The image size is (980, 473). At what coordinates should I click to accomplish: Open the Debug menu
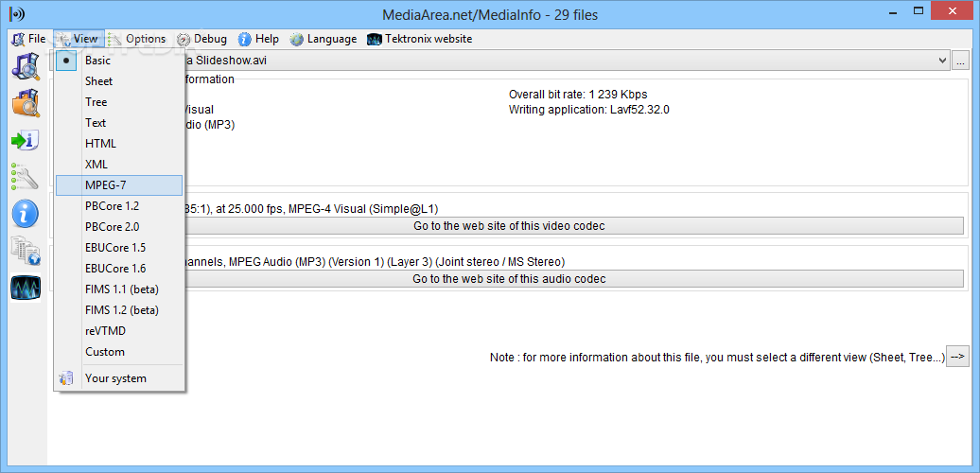click(x=201, y=39)
